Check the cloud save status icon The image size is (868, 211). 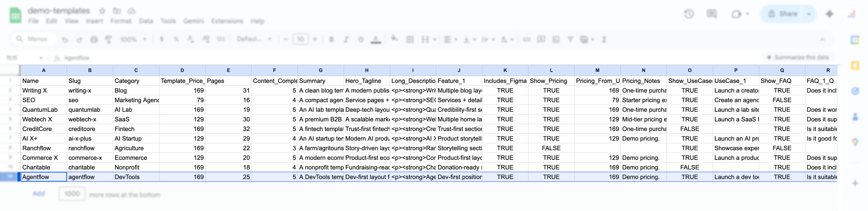pyautogui.click(x=131, y=11)
